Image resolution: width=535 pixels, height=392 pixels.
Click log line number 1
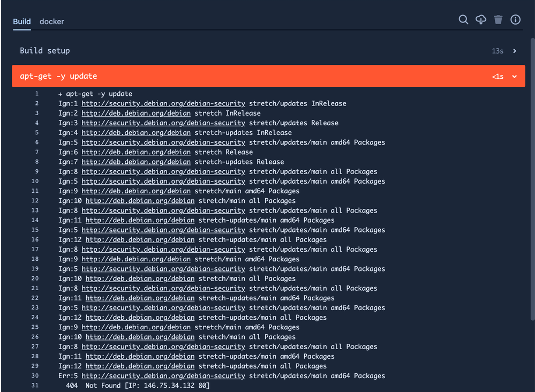click(x=37, y=94)
